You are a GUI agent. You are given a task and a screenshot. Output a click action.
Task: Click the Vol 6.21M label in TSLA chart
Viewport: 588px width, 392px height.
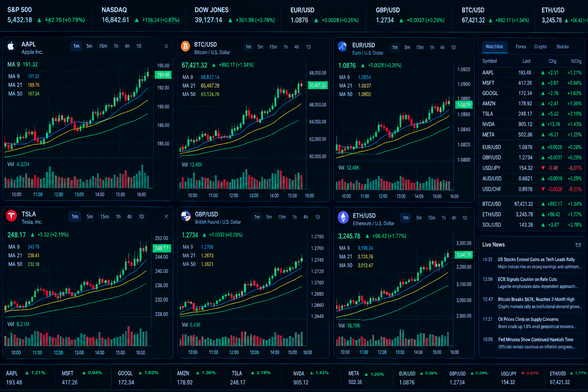click(x=18, y=324)
